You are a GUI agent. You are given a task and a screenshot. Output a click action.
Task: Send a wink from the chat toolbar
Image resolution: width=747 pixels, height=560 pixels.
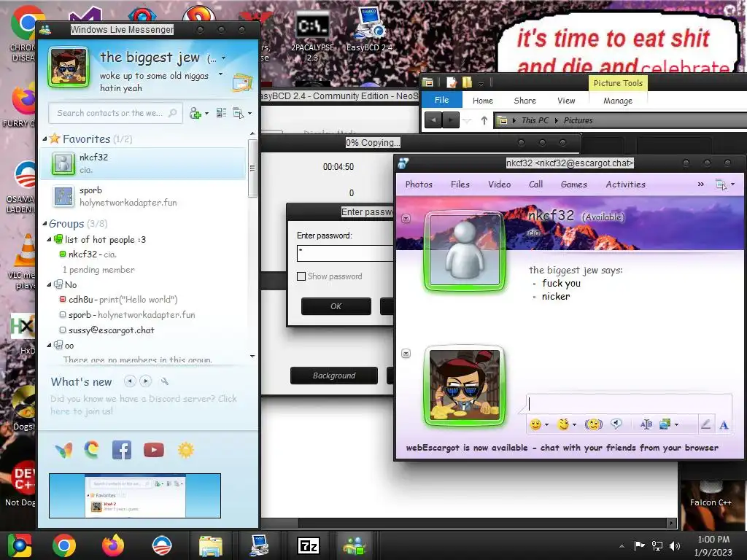[x=564, y=424]
